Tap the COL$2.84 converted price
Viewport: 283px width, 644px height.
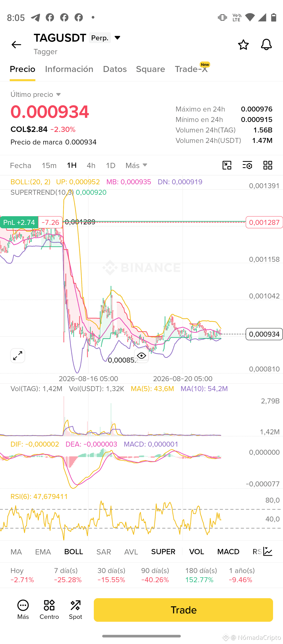tap(29, 129)
